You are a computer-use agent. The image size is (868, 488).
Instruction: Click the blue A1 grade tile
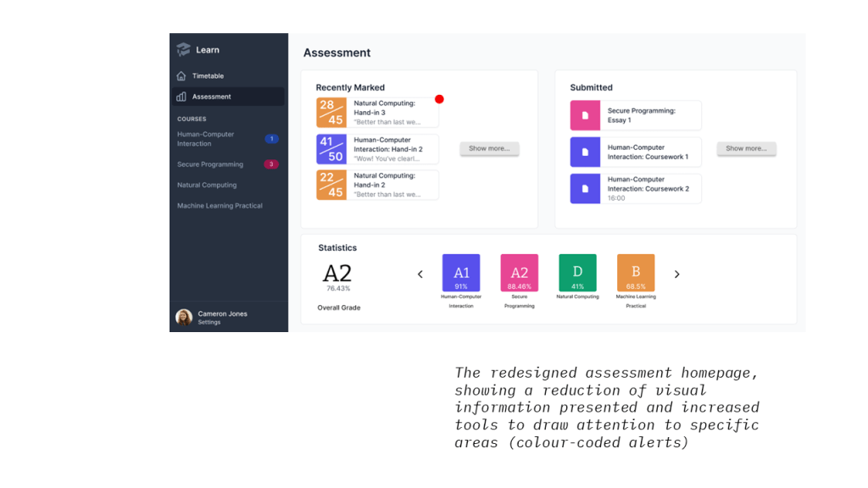click(x=461, y=273)
